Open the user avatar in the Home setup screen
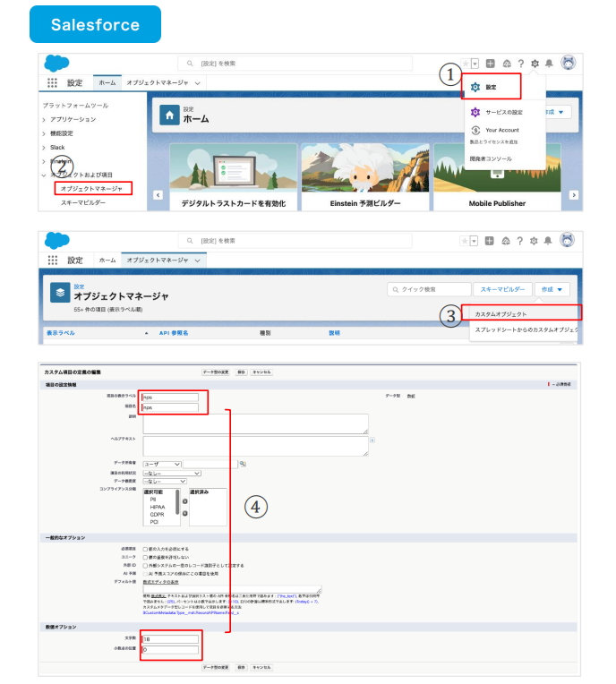The height and width of the screenshot is (684, 616). 568,63
